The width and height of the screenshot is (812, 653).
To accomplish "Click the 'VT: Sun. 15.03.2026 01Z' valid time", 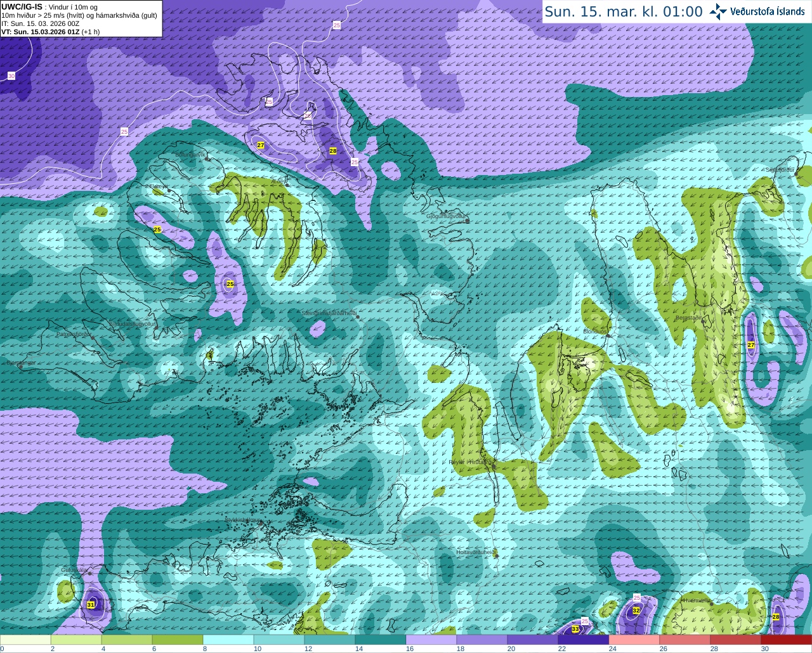I will [41, 32].
